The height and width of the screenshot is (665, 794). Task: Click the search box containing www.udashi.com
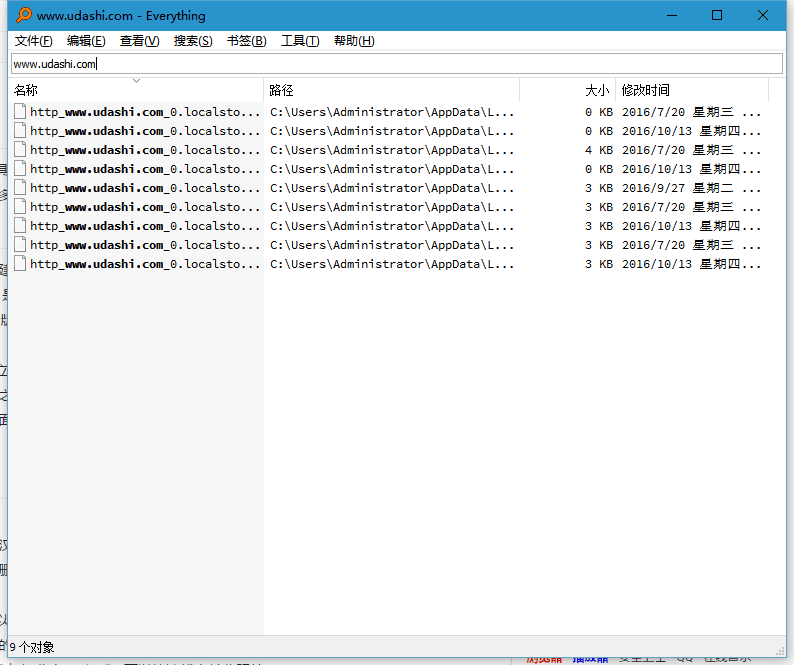[396, 64]
